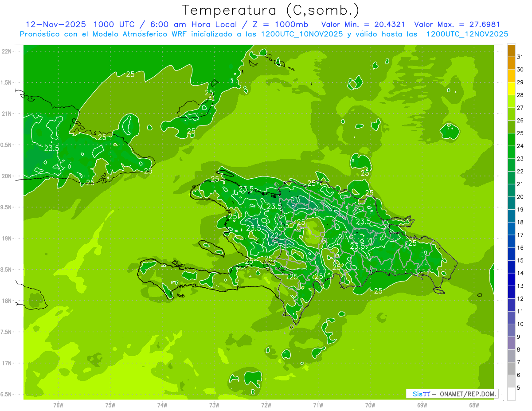Click the '1000 UTC' time label
The width and height of the screenshot is (532, 411).
(113, 24)
